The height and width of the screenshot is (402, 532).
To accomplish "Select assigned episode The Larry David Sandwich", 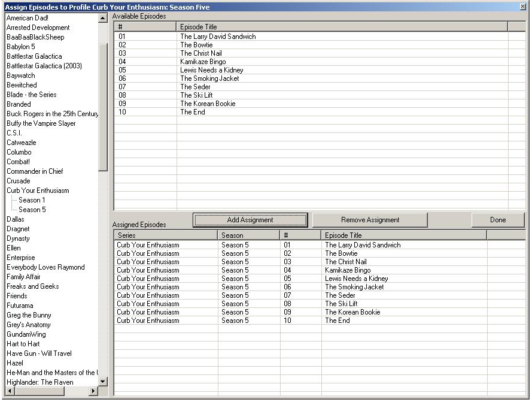I will pyautogui.click(x=319, y=245).
